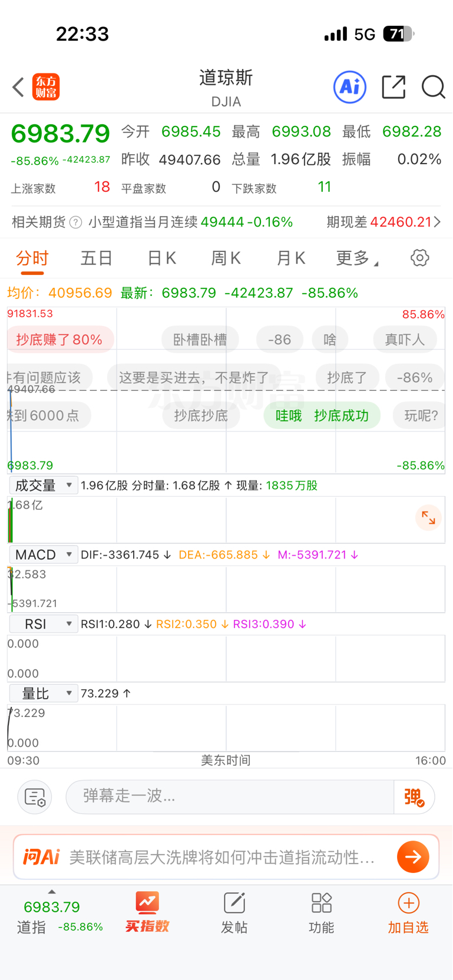Tap 上涨家数 value 18

point(102,187)
